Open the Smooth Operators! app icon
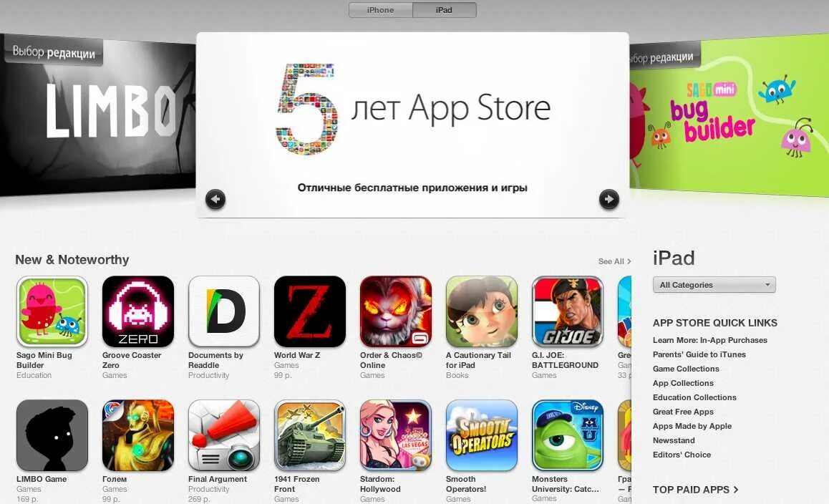The image size is (829, 504). 482,435
